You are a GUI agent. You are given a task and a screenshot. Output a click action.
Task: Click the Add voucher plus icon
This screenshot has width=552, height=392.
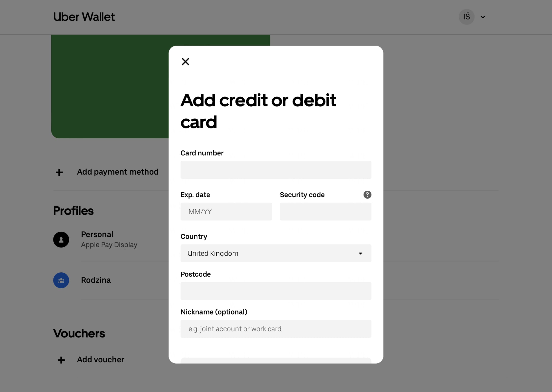point(61,360)
